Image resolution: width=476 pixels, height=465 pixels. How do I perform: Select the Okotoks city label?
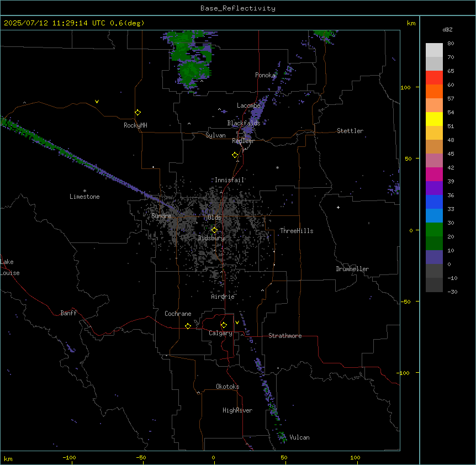tap(228, 387)
